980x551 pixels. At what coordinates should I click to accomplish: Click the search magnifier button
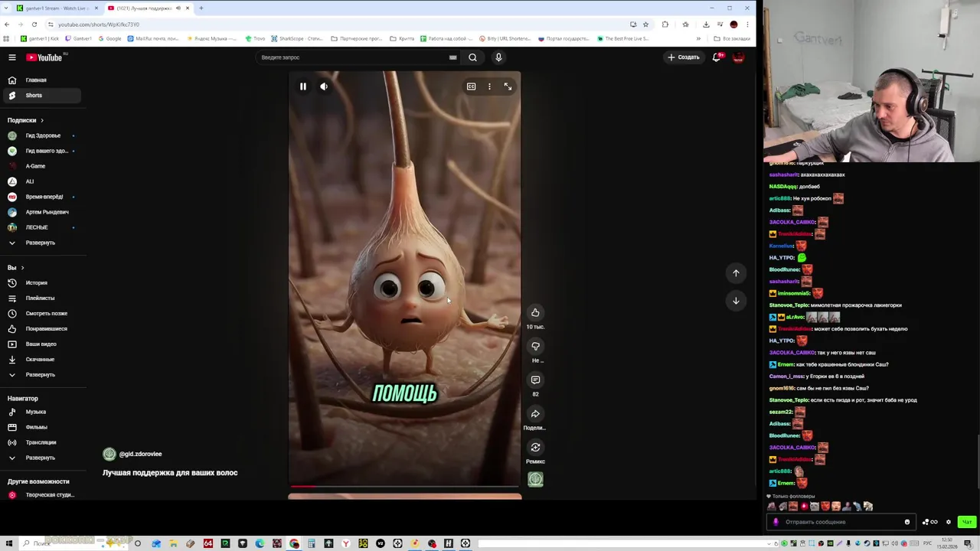[472, 57]
